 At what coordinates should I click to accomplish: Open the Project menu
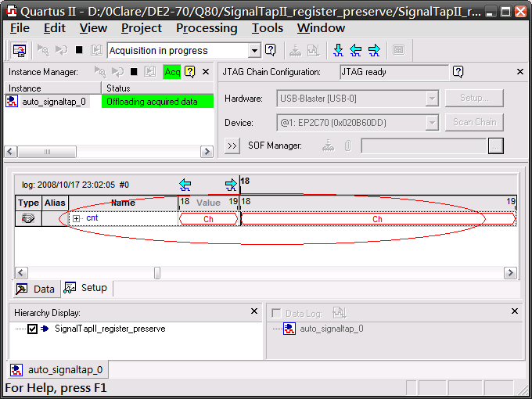pos(142,28)
